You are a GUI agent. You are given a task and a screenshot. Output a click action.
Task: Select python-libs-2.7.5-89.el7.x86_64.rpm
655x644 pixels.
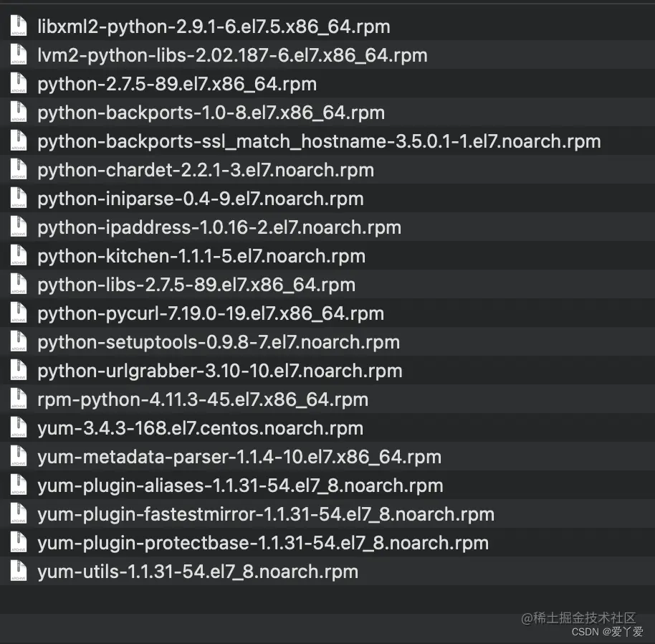(x=196, y=285)
